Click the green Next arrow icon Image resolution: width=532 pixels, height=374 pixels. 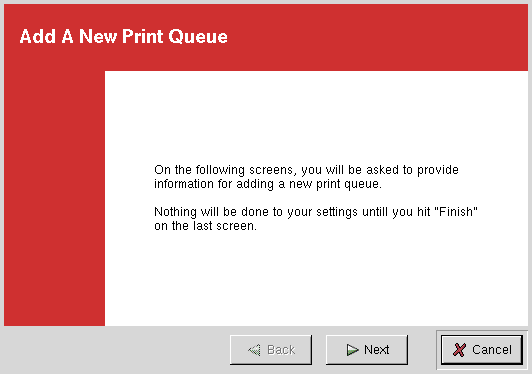(x=353, y=350)
